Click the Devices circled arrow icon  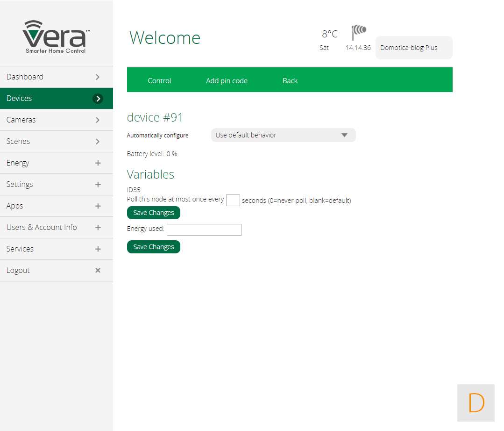click(x=98, y=99)
